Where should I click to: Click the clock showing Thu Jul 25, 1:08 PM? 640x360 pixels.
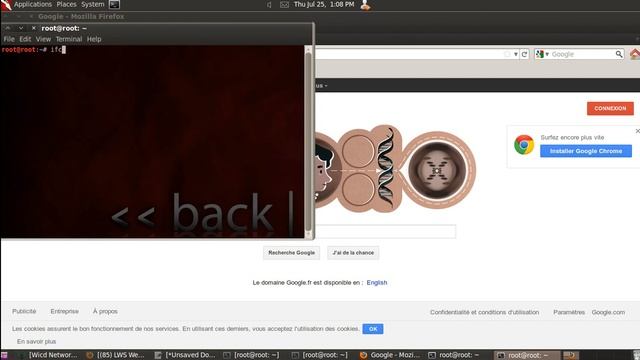pos(324,4)
